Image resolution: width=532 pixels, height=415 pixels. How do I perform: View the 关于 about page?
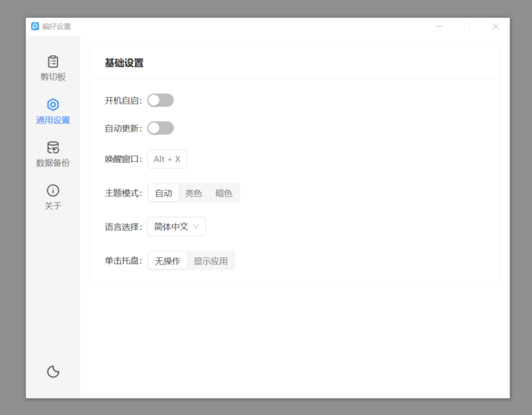53,197
